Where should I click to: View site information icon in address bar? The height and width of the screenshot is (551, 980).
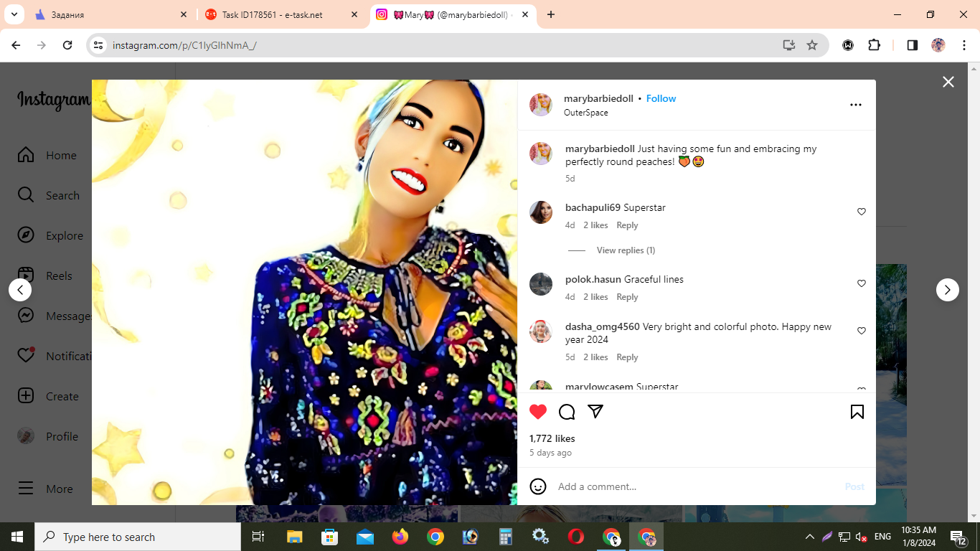(x=98, y=45)
